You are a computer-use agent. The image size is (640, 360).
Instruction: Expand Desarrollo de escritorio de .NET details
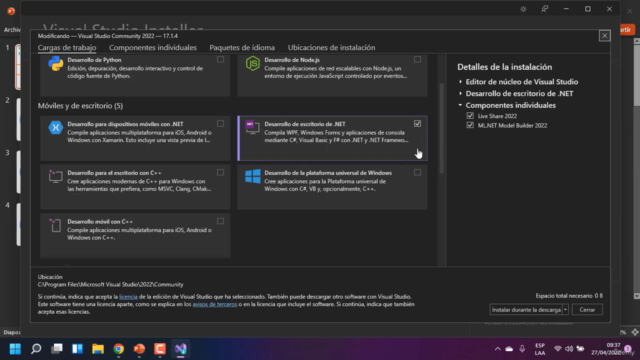point(460,93)
